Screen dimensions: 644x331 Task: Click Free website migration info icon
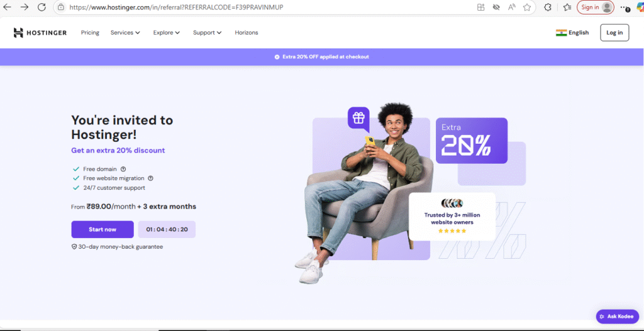pyautogui.click(x=150, y=178)
